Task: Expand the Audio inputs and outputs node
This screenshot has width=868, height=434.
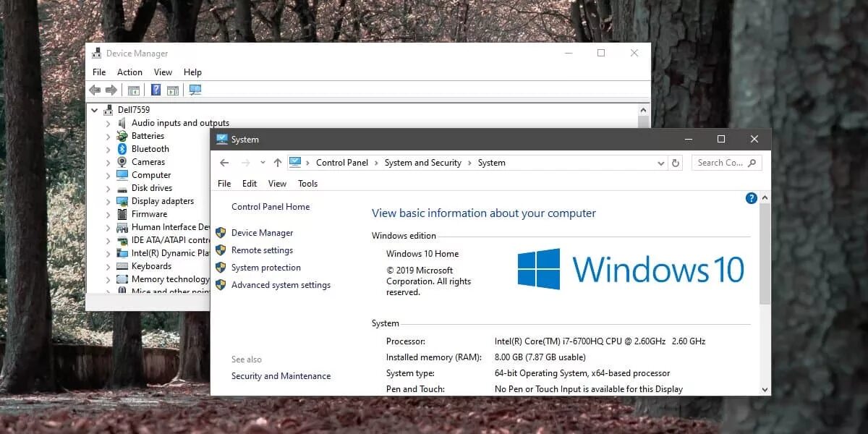Action: pyautogui.click(x=108, y=123)
